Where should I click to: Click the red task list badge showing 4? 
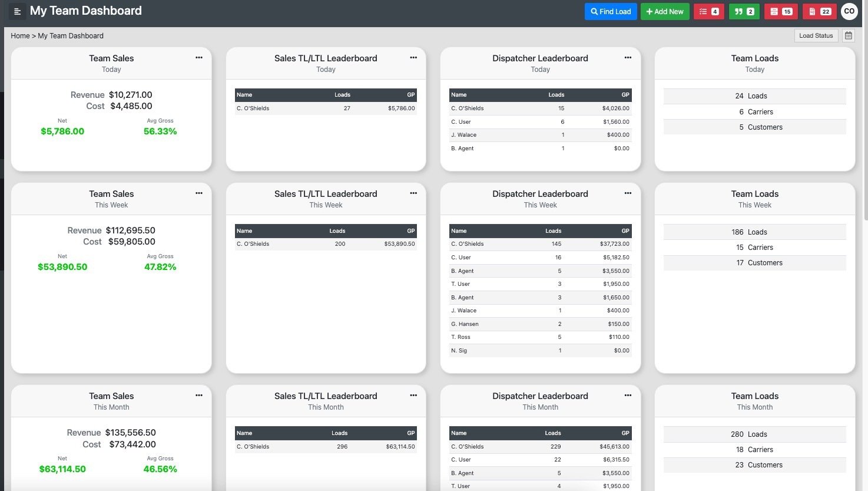709,11
